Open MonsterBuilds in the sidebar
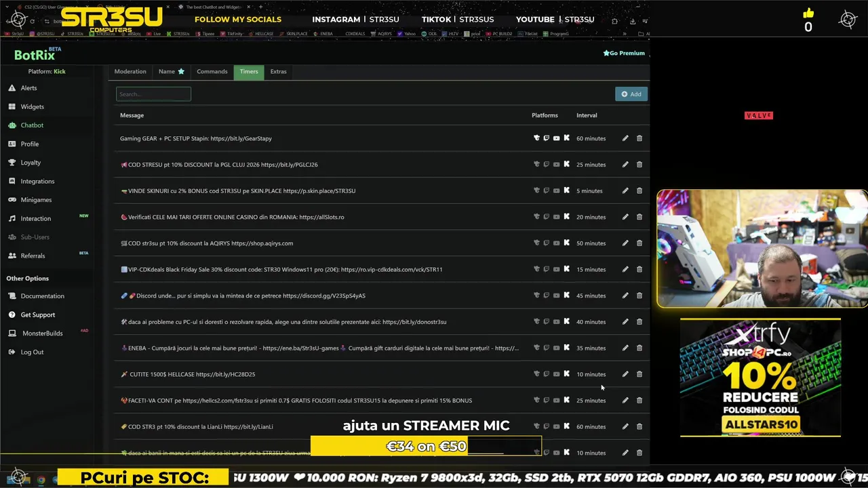Viewport: 868px width, 488px height. click(42, 333)
